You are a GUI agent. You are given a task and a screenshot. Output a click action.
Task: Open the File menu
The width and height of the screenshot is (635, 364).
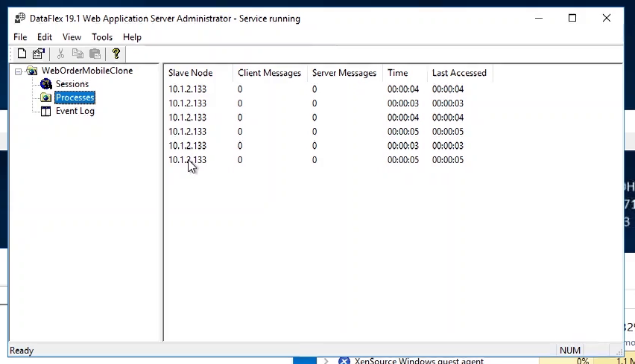[20, 37]
